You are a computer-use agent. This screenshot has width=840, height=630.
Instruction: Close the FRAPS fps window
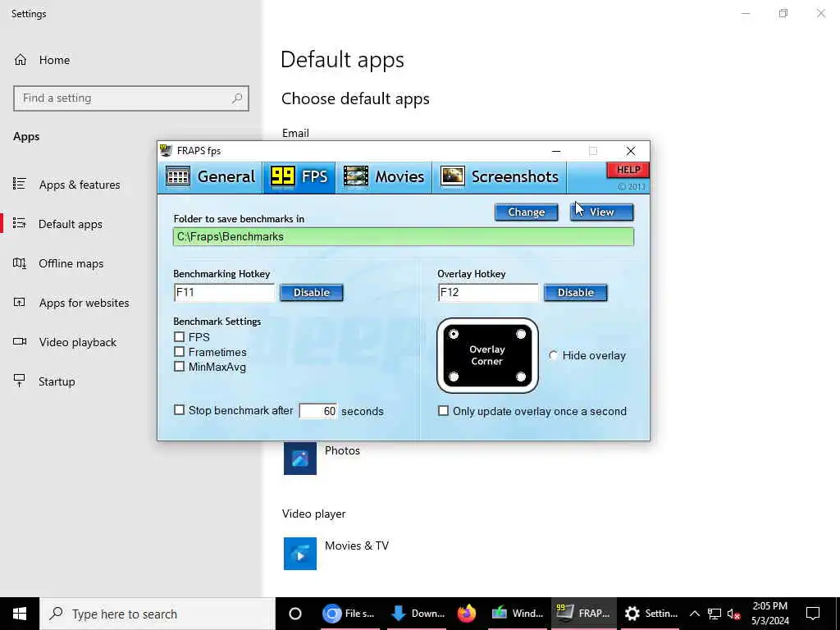click(x=631, y=151)
